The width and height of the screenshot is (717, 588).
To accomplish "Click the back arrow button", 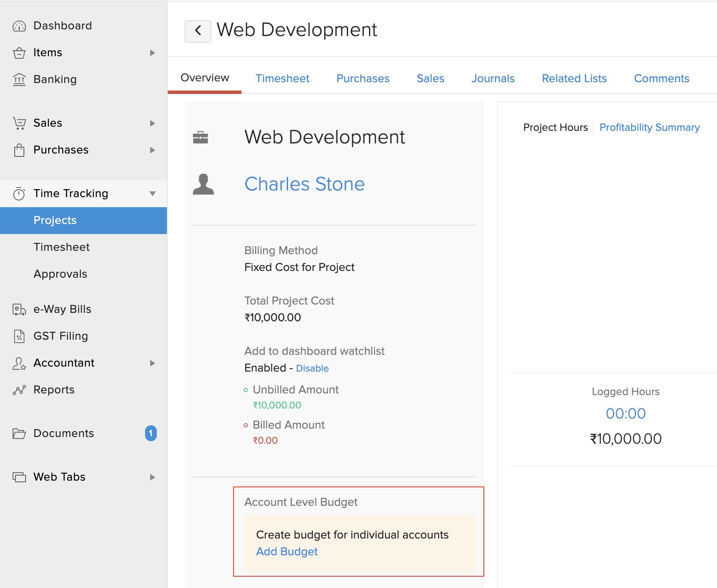I will 198,31.
